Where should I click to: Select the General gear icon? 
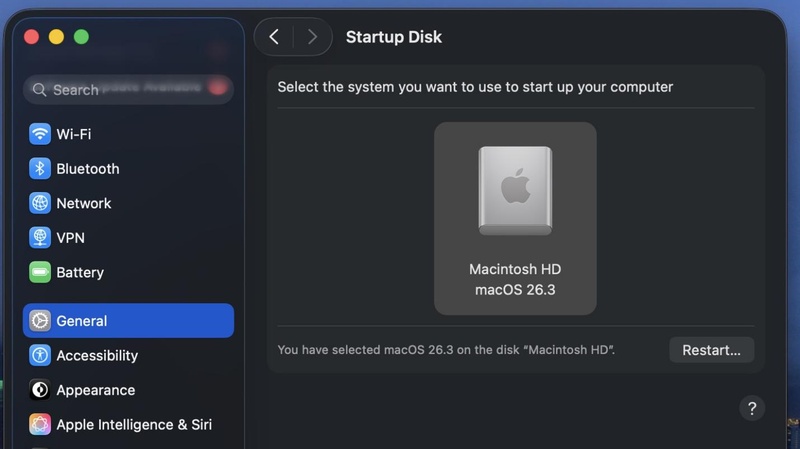click(x=40, y=321)
